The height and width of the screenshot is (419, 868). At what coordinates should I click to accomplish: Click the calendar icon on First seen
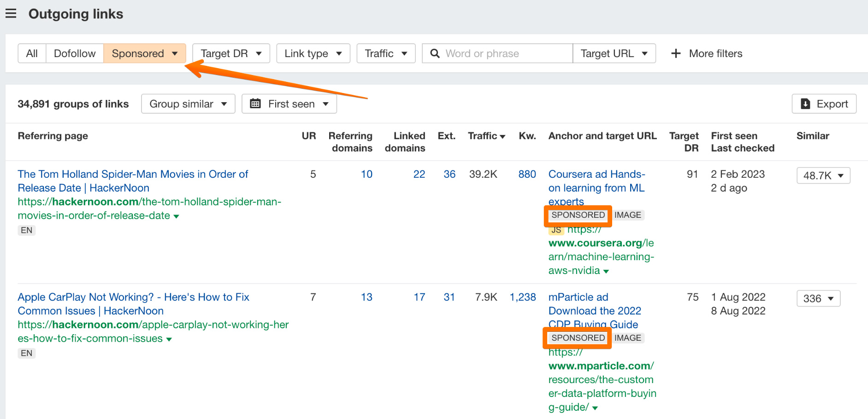(255, 104)
